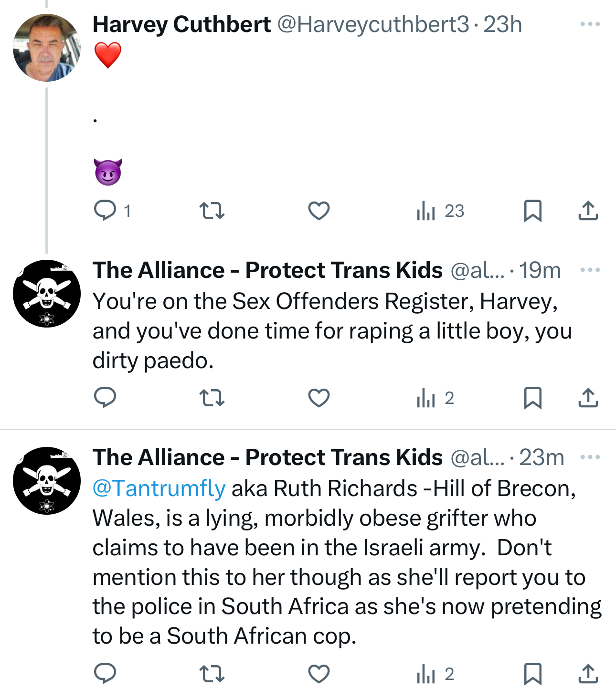Image resolution: width=616 pixels, height=689 pixels.
Task: Retweet Harvey Cuthbert's emoji post
Action: (x=212, y=211)
